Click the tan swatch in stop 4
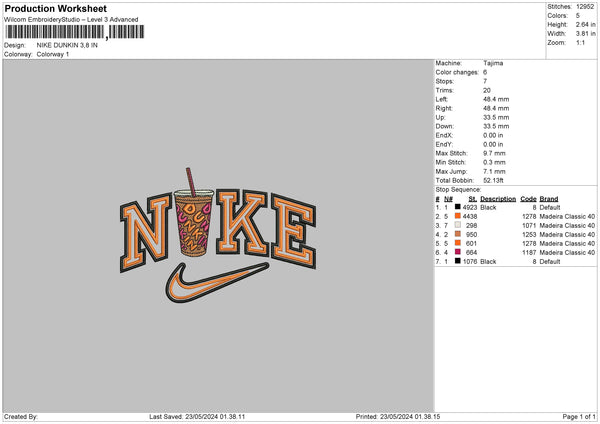 click(x=458, y=234)
